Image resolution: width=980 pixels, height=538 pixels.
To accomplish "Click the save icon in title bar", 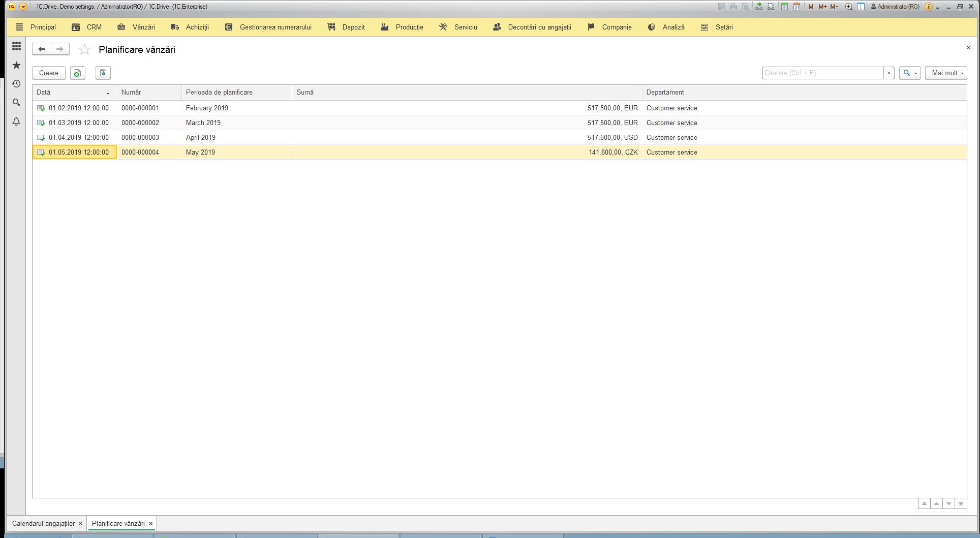I will pyautogui.click(x=721, y=7).
